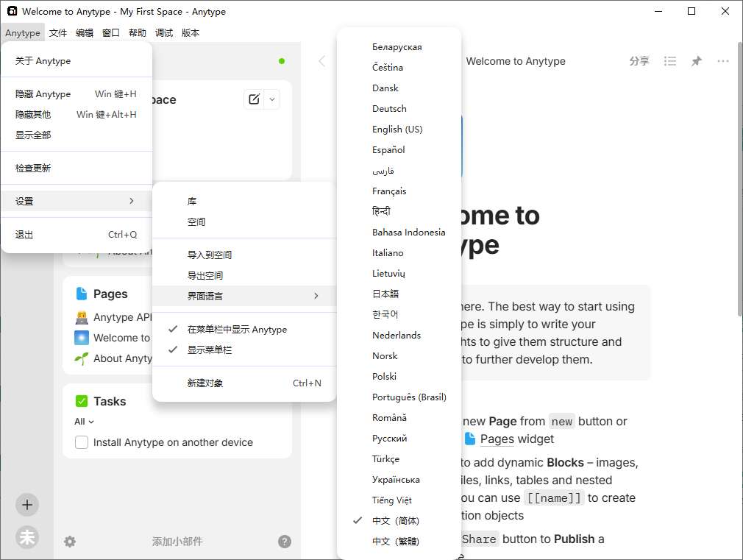This screenshot has height=560, width=743.
Task: Click the back navigation arrow
Action: [x=321, y=61]
